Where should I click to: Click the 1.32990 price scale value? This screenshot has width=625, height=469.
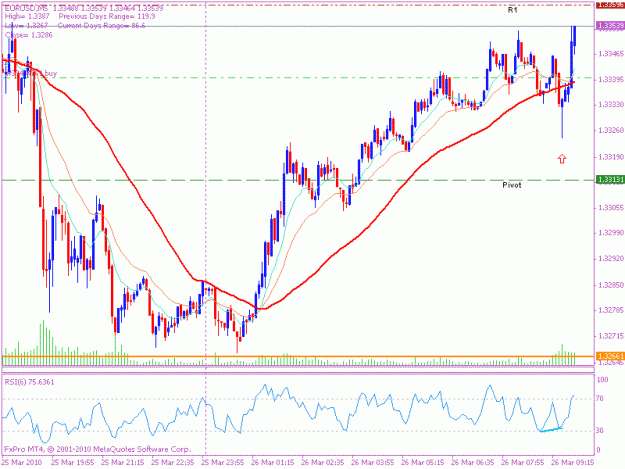click(611, 233)
